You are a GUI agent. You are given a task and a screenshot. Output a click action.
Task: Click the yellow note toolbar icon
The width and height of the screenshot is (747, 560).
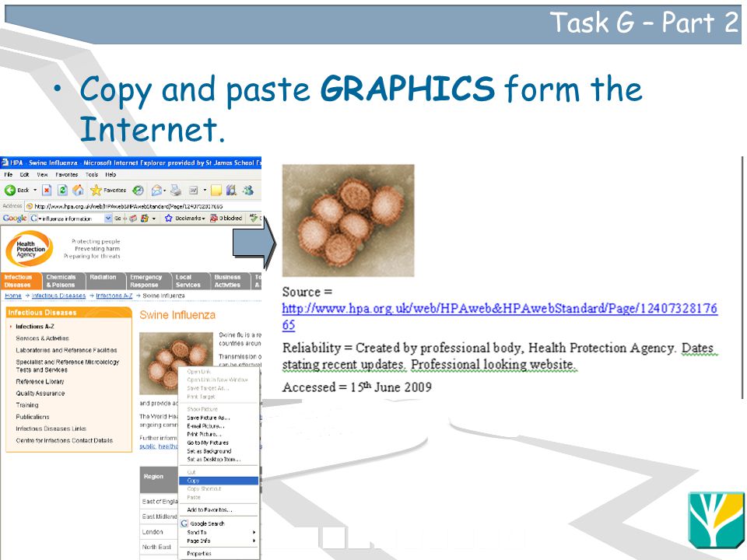click(x=216, y=191)
